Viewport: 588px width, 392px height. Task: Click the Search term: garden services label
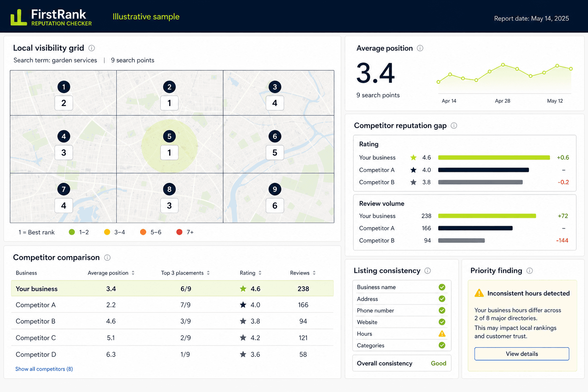(x=55, y=60)
